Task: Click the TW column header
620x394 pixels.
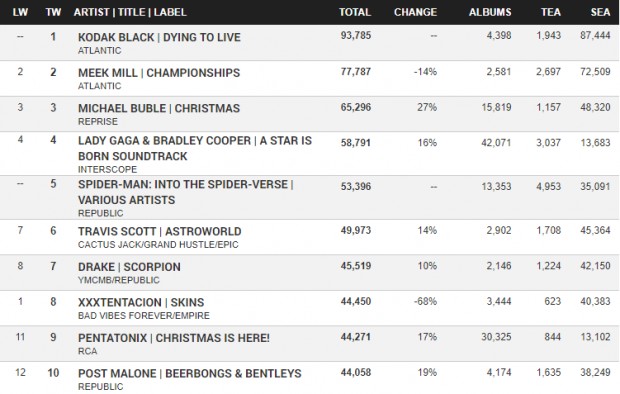Action: 53,12
